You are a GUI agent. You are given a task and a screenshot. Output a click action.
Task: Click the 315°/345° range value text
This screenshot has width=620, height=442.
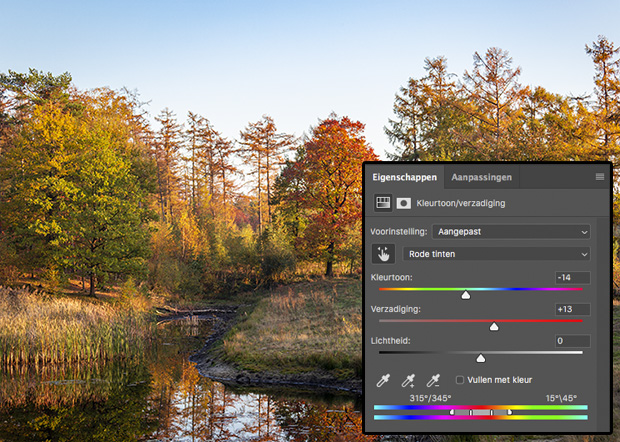click(x=430, y=398)
